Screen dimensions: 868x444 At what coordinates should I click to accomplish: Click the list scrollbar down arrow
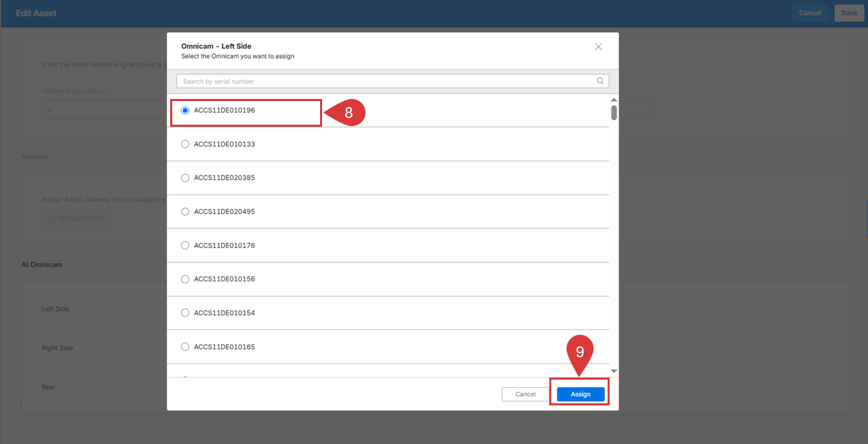pos(614,371)
